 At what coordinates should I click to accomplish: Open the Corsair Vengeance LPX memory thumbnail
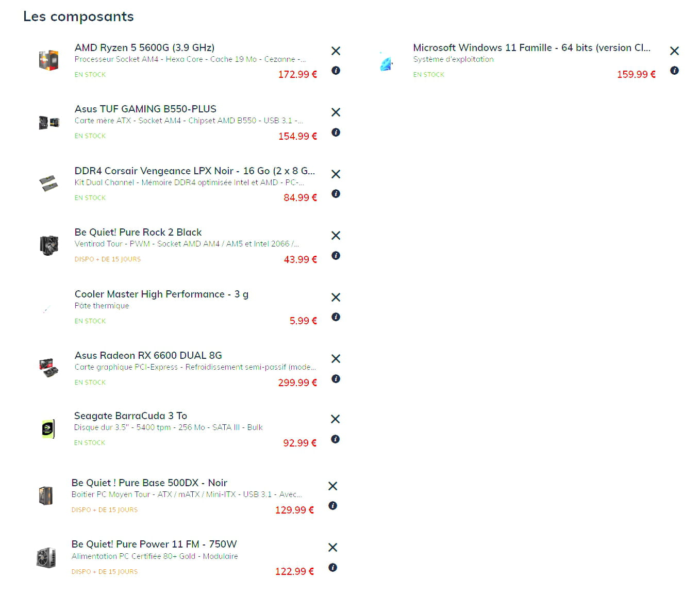(49, 183)
